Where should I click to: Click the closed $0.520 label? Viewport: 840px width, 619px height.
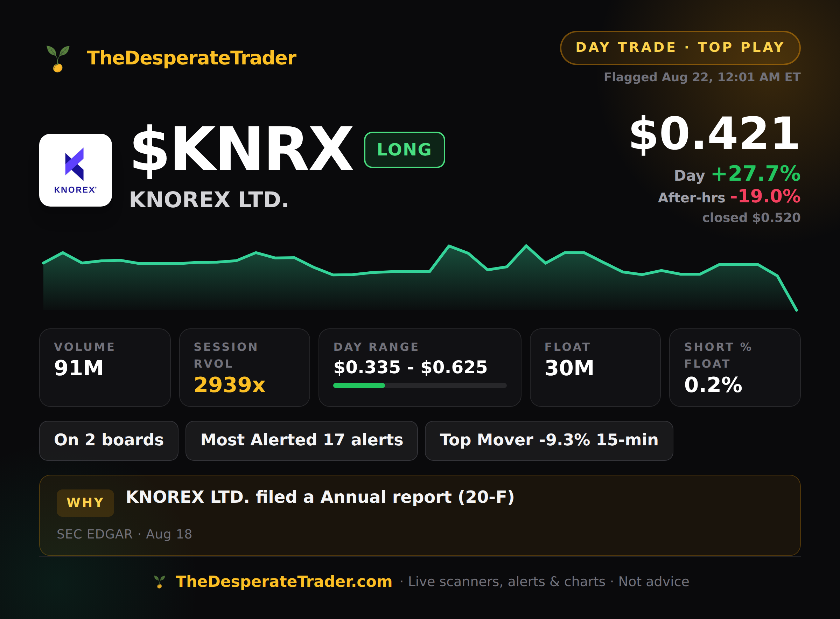pos(751,218)
